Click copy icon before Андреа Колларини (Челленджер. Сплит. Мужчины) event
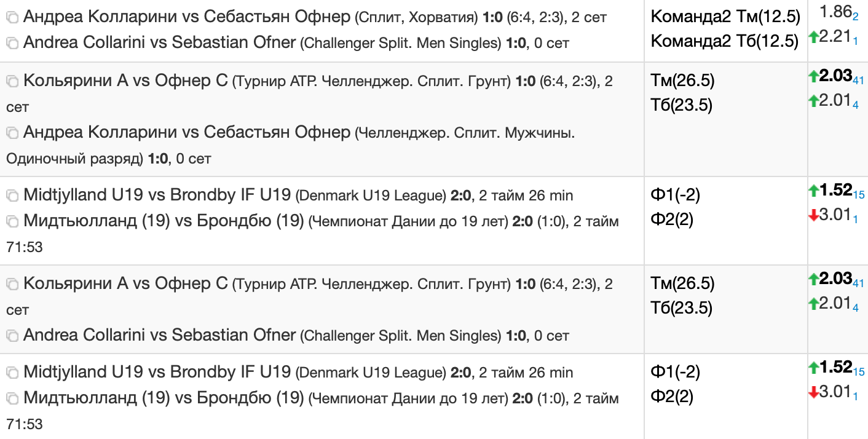 pyautogui.click(x=12, y=132)
